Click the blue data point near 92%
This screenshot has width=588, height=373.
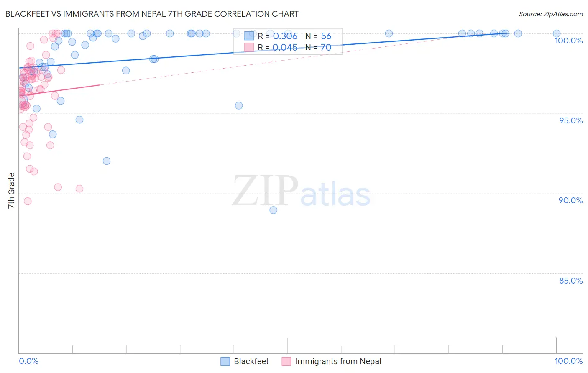click(107, 161)
